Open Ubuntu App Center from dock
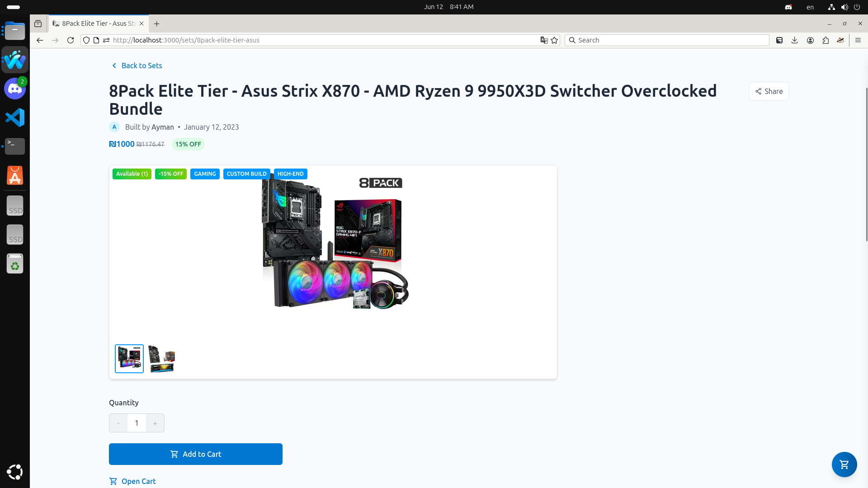868x488 pixels. click(x=15, y=175)
